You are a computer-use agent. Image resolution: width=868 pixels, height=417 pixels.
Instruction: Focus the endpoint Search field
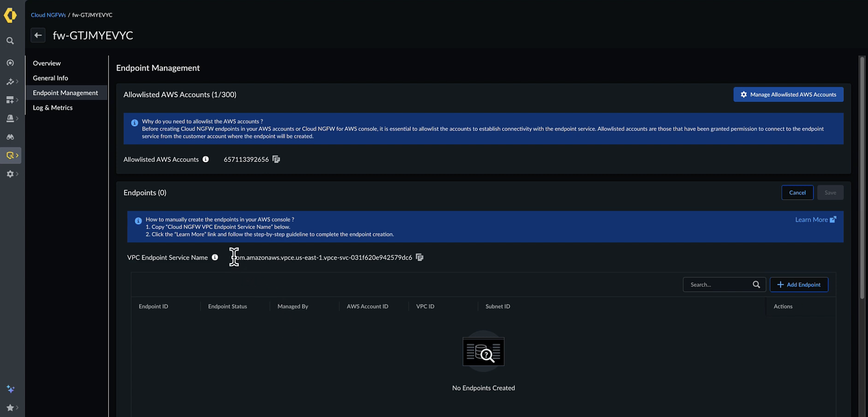[x=724, y=285]
